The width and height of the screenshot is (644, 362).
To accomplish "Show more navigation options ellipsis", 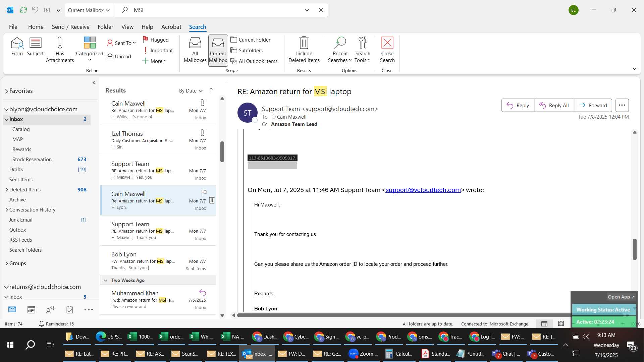I will coord(89,309).
